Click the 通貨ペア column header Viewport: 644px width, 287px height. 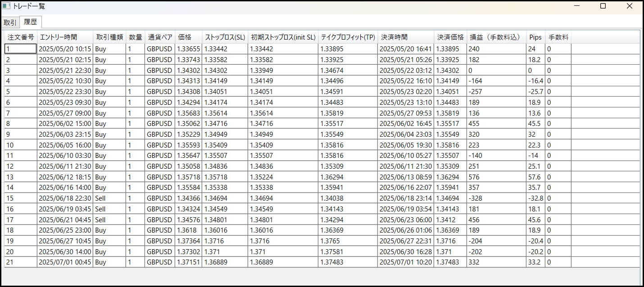160,37
